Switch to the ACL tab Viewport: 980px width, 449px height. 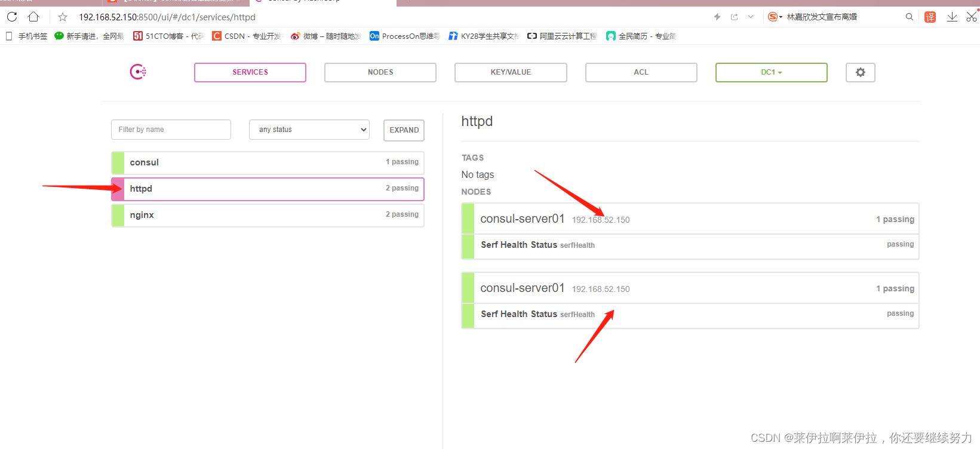(x=641, y=72)
